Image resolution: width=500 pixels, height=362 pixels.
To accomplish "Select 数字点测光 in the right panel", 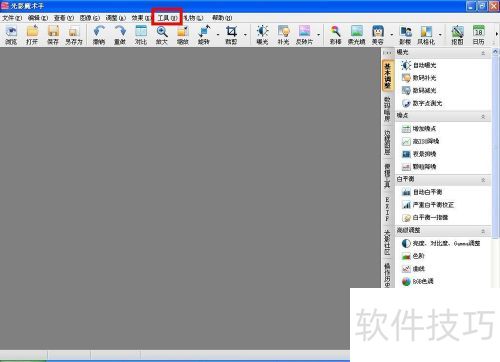I will click(422, 103).
